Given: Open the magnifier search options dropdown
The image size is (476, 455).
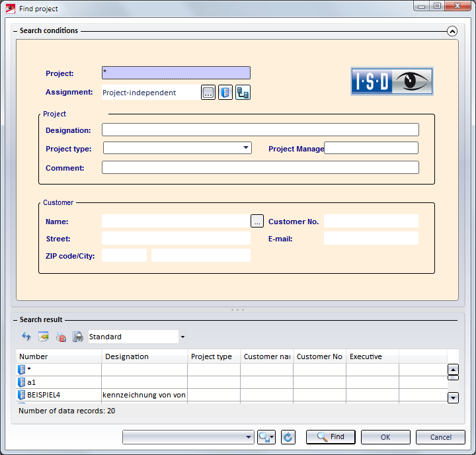Looking at the screenshot, I should [267, 437].
